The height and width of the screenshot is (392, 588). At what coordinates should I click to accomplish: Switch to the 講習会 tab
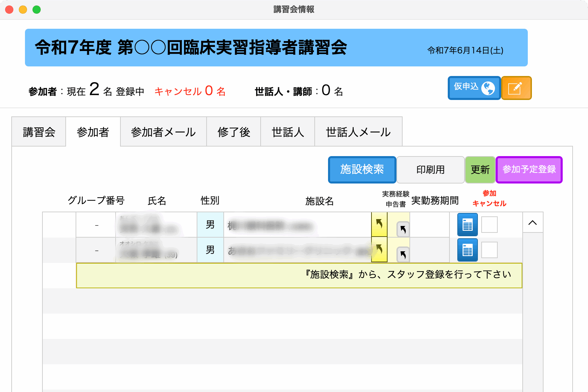click(39, 132)
